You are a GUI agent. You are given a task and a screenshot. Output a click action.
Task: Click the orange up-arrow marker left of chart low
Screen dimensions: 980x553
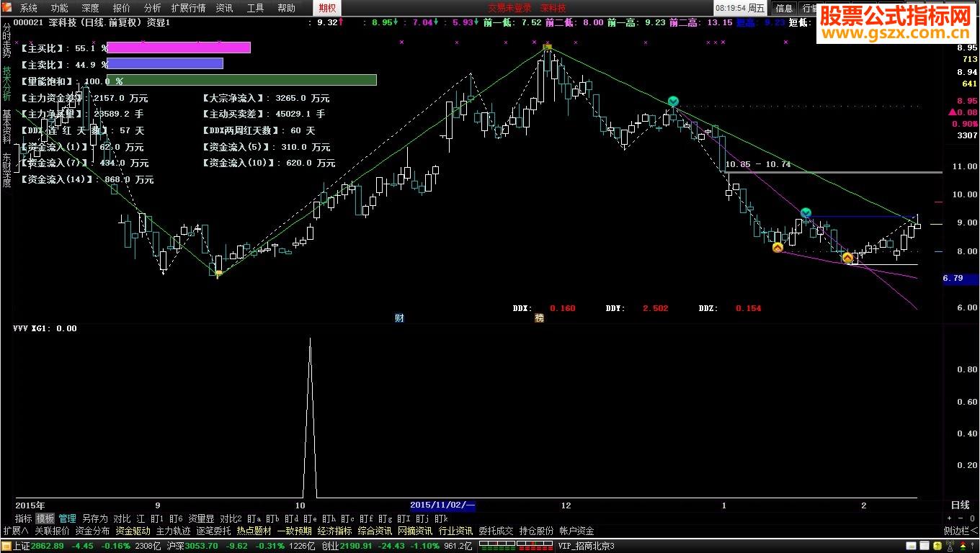[778, 248]
